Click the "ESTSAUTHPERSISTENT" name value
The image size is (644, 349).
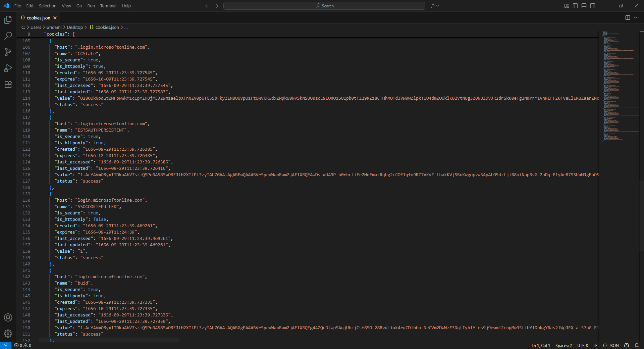pos(101,130)
